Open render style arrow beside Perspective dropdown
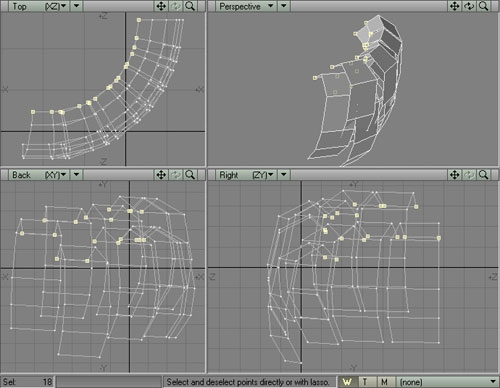The height and width of the screenshot is (388, 500). click(x=284, y=6)
